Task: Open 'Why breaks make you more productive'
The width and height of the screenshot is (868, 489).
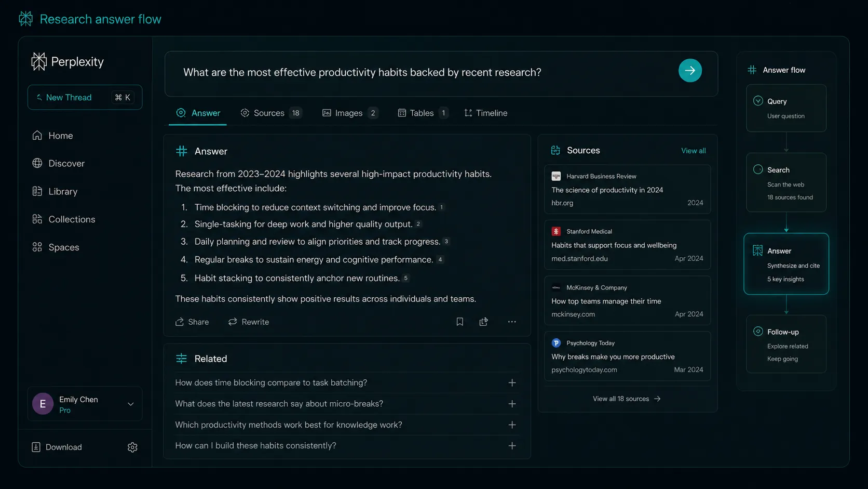Action: click(613, 357)
